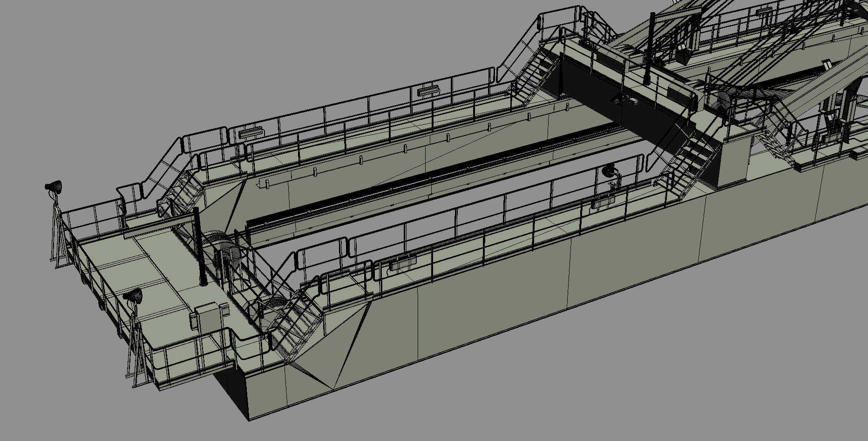The width and height of the screenshot is (868, 441).
Task: Select the floodlight on the left mast
Action: tap(54, 186)
